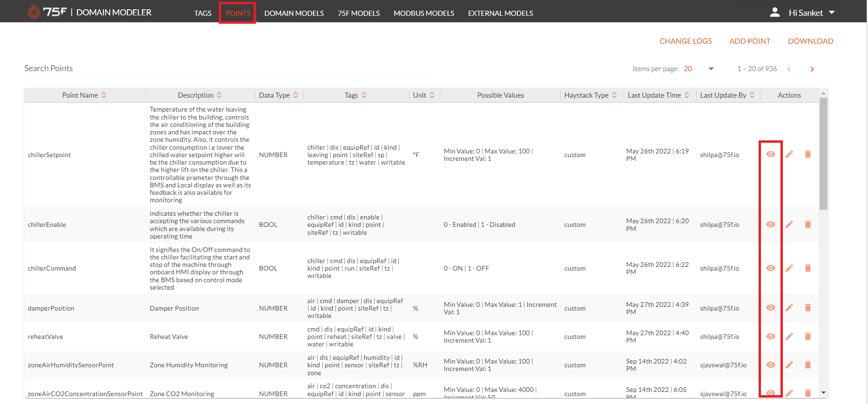Sort by Last Update By column
The image size is (868, 404).
[752, 95]
